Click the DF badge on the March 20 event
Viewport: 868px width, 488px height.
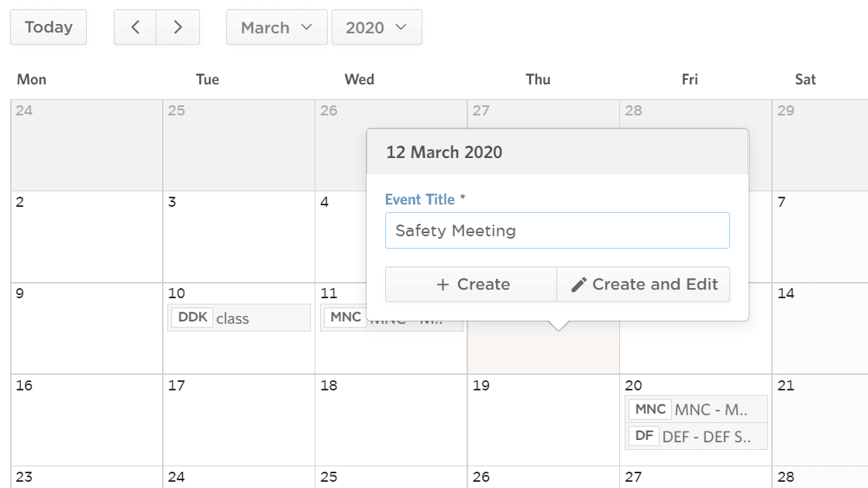[x=643, y=435]
